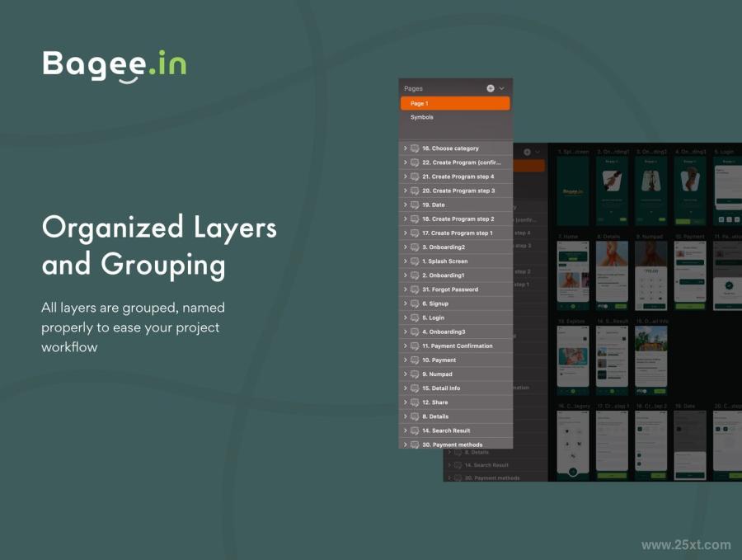Expand the 12. Share artboard chevron

click(x=406, y=402)
